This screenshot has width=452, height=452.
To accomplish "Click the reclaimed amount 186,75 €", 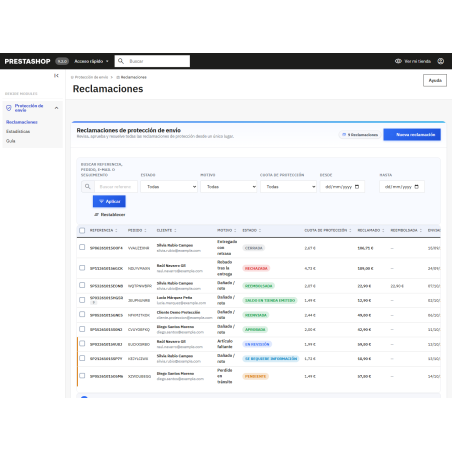I will point(365,248).
